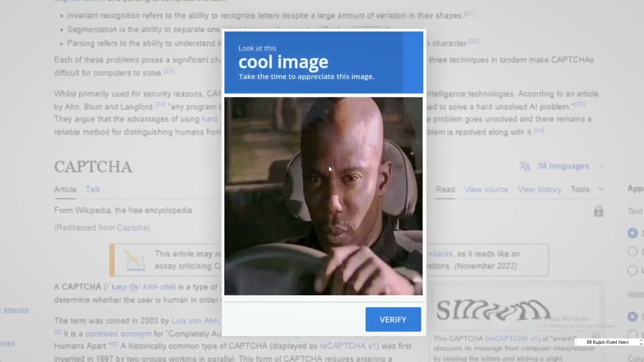
Task: Select the Width radio button in Appearance panel
Action: pyautogui.click(x=632, y=317)
